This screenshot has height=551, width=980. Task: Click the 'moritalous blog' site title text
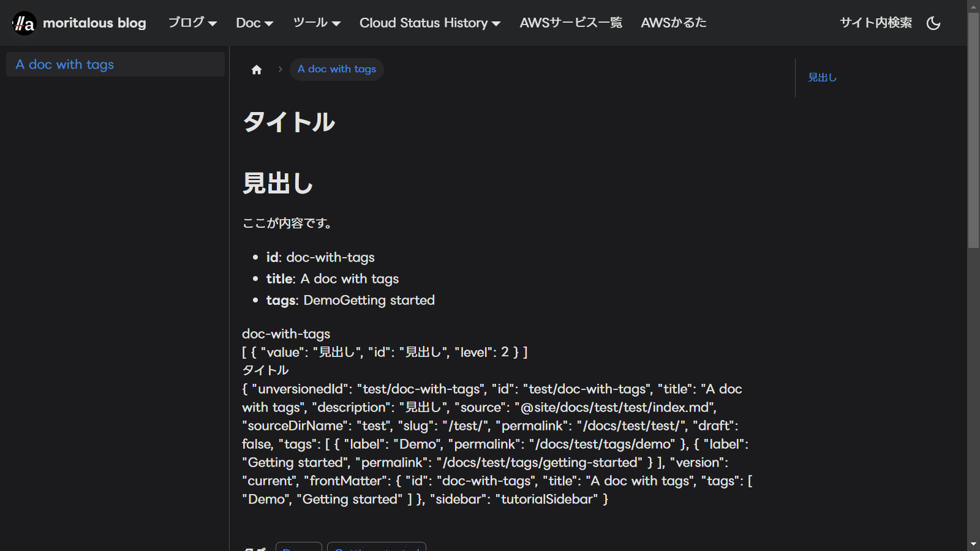point(94,23)
